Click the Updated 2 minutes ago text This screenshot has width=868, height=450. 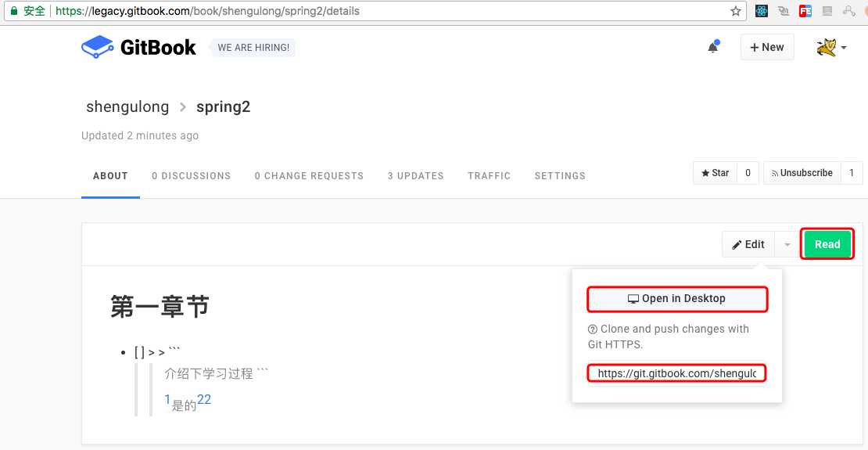click(139, 135)
